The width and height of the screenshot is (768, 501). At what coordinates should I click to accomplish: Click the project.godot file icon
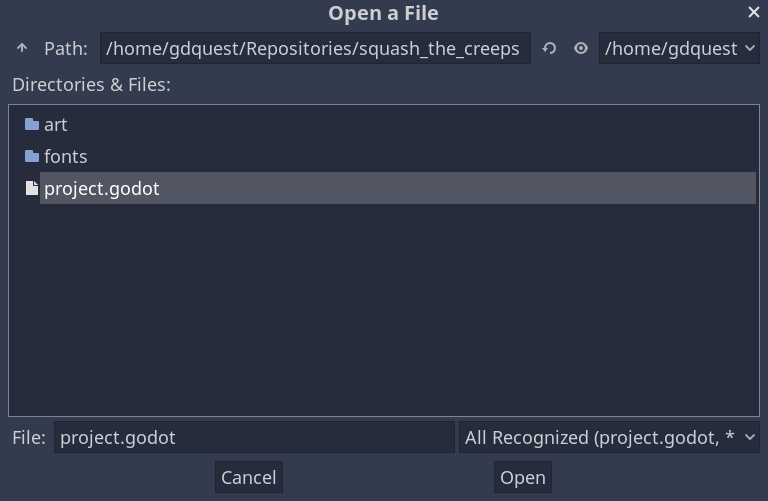[x=32, y=189]
